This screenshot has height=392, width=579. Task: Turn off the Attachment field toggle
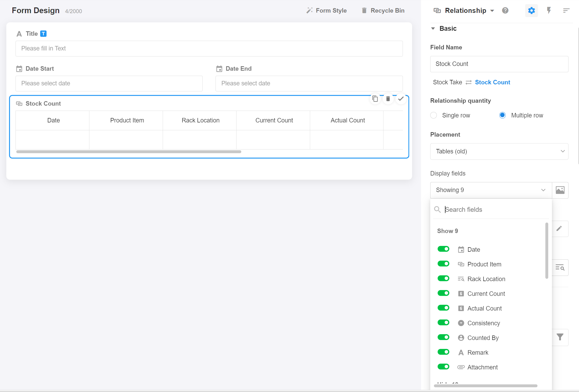pyautogui.click(x=443, y=367)
